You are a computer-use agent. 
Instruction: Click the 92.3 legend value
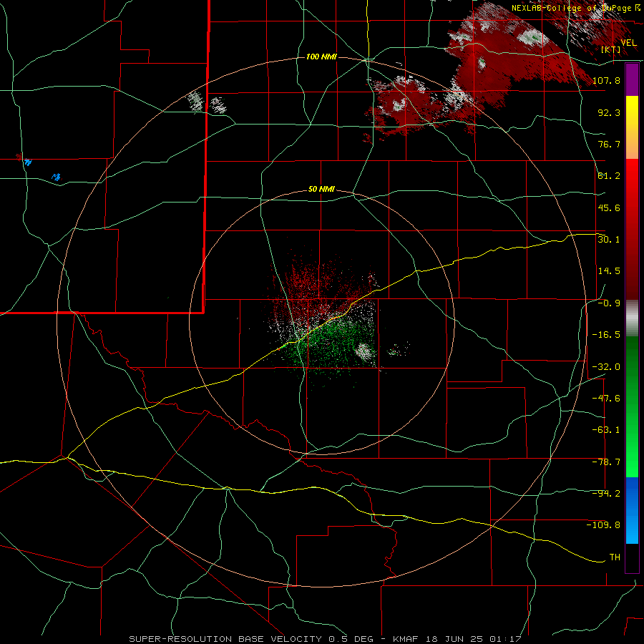tap(609, 112)
